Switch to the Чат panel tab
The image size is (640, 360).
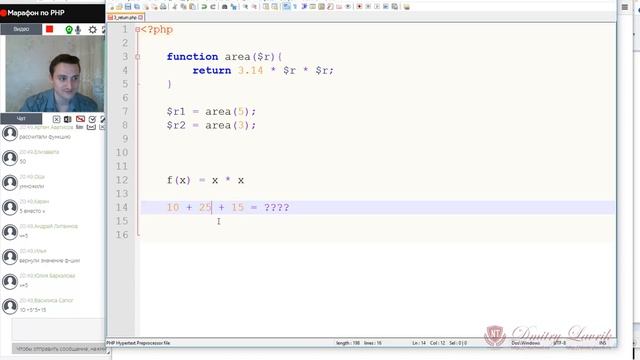(21, 118)
